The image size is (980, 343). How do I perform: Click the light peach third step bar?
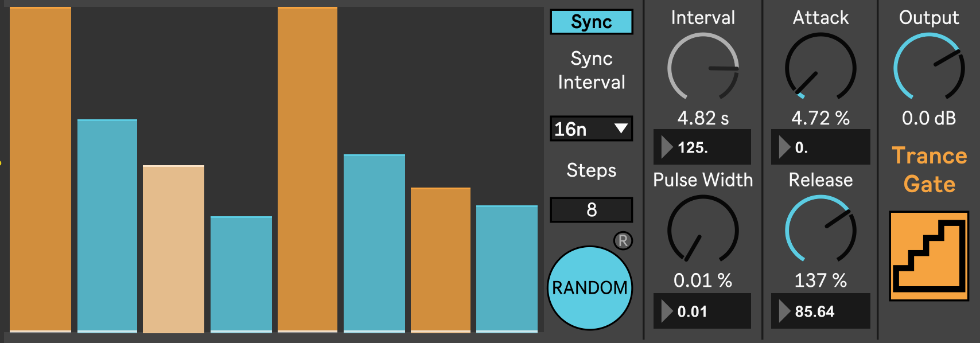[x=173, y=250]
